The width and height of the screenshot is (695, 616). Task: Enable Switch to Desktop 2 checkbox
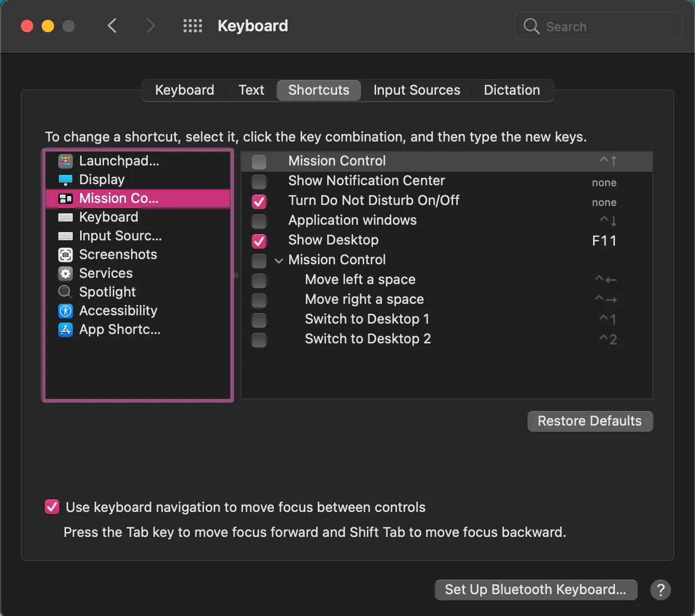tap(259, 340)
